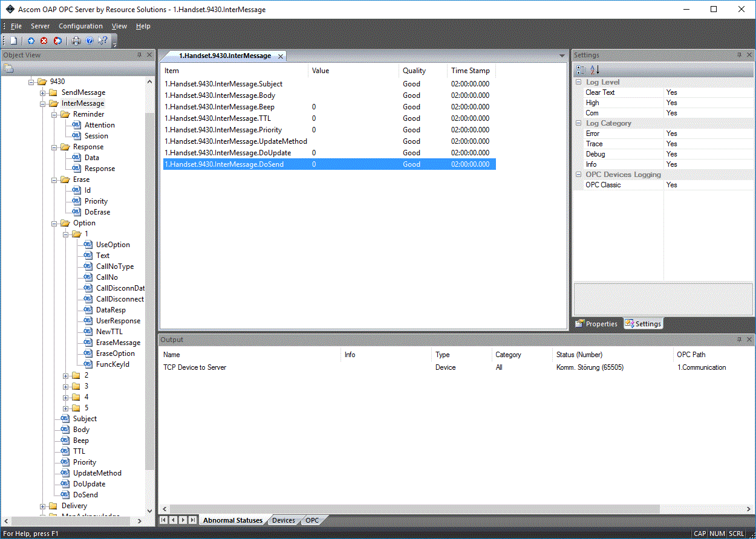Switch to the Devices output tab
Screen dimensions: 756x539
point(284,520)
